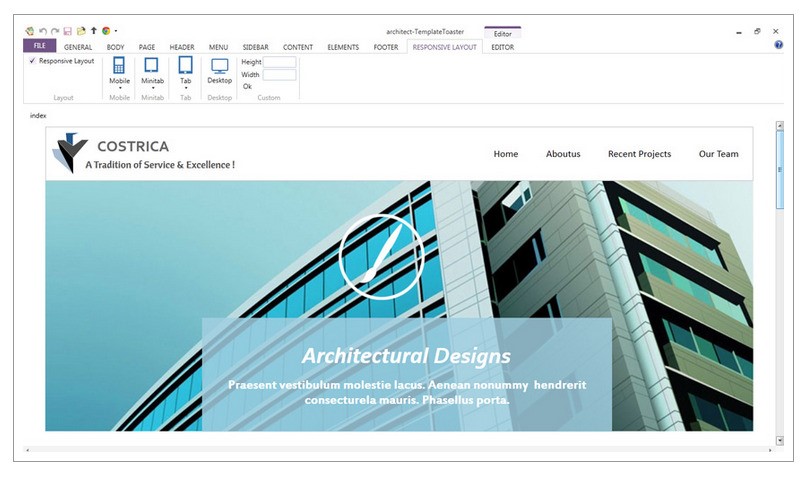Image resolution: width=807 pixels, height=477 pixels.
Task: Save the project with the floppy icon
Action: pyautogui.click(x=67, y=31)
